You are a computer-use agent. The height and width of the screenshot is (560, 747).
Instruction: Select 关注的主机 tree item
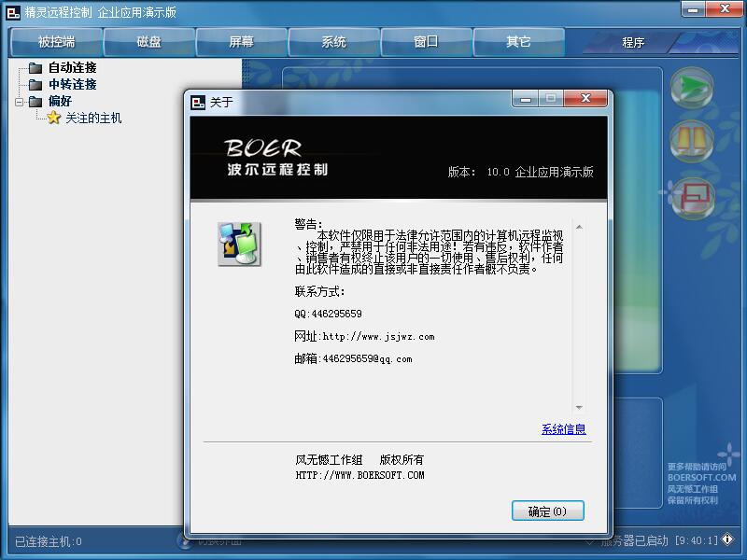[93, 119]
